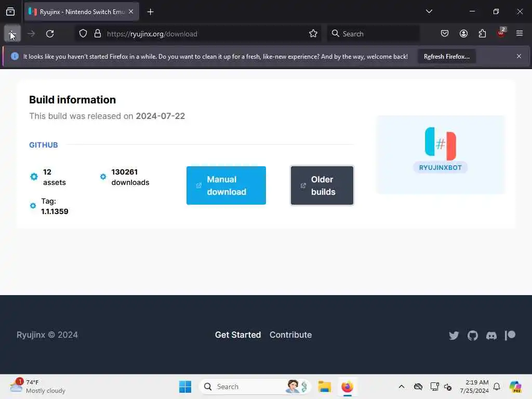
Task: Open the Older builds button
Action: click(x=322, y=185)
